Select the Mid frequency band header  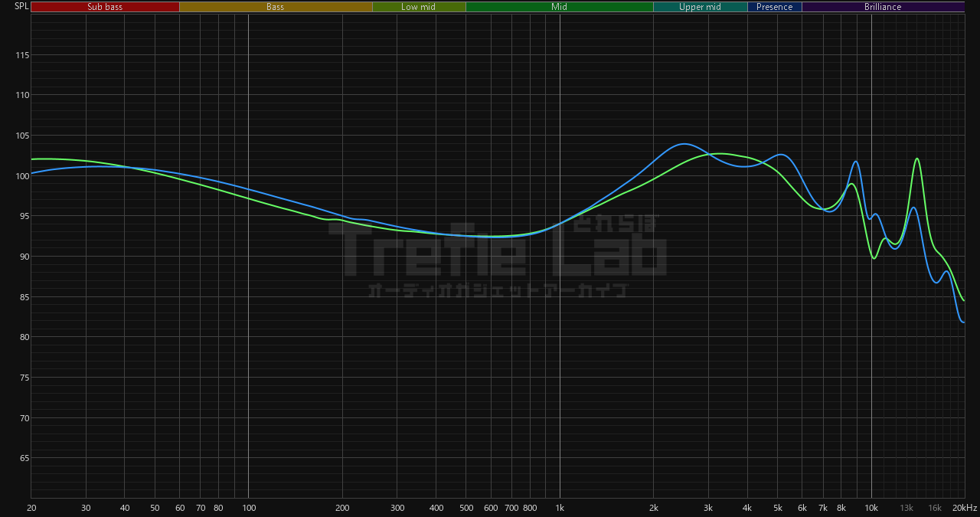[560, 7]
